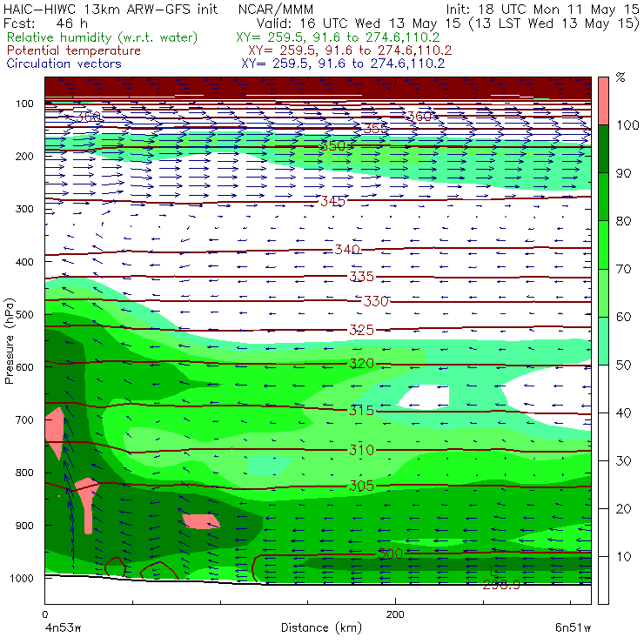Click the "345" potential temperature contour label

point(332,201)
